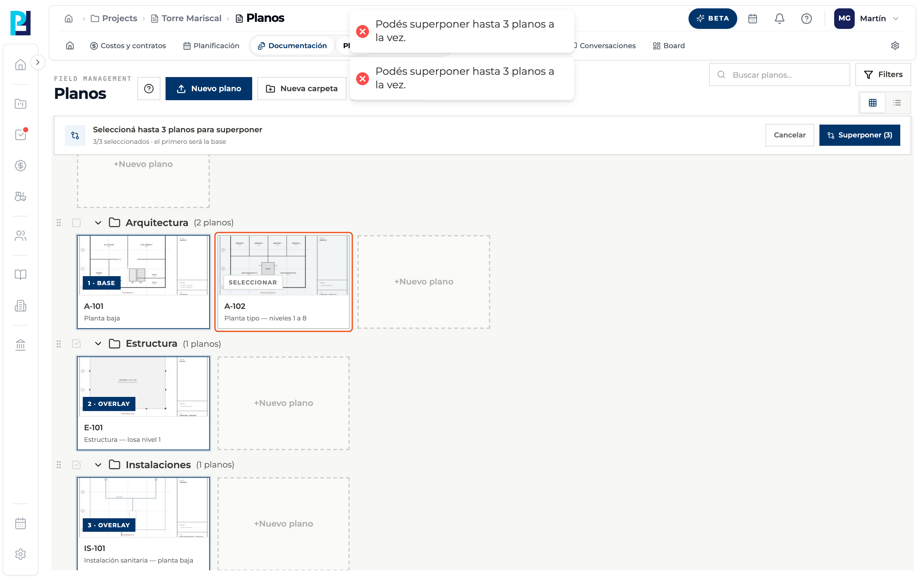Screen dimensions: 924x578
Task: Cancel the overlay selection
Action: (790, 135)
